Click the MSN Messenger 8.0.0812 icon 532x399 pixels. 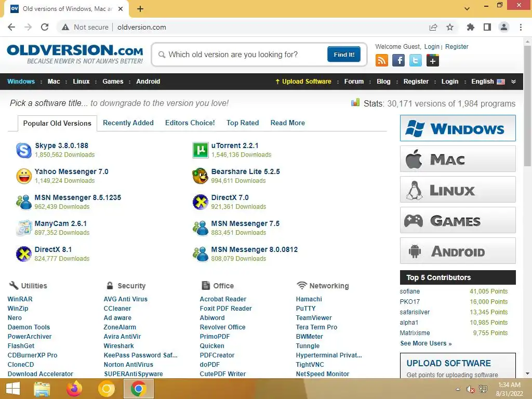click(200, 254)
